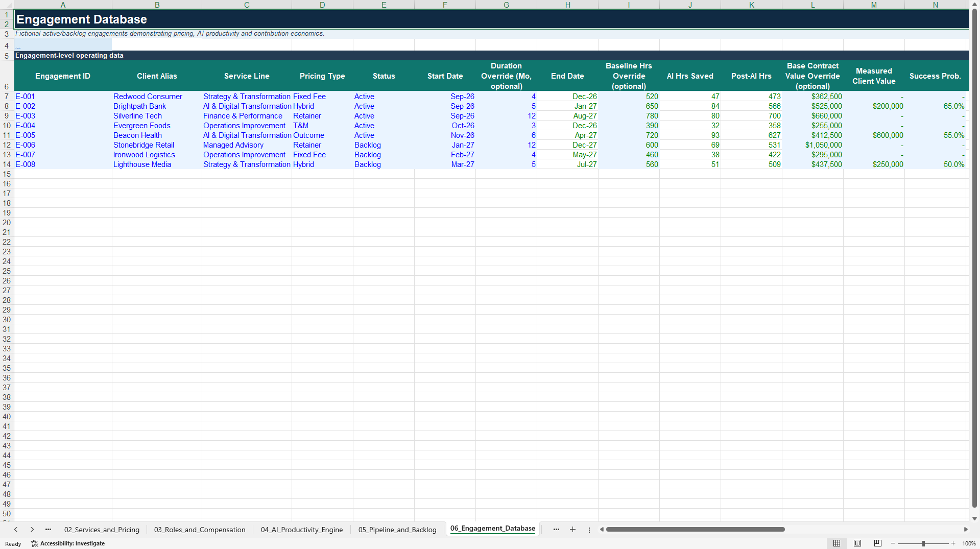980x549 pixels.
Task: Select column G header
Action: 506,5
